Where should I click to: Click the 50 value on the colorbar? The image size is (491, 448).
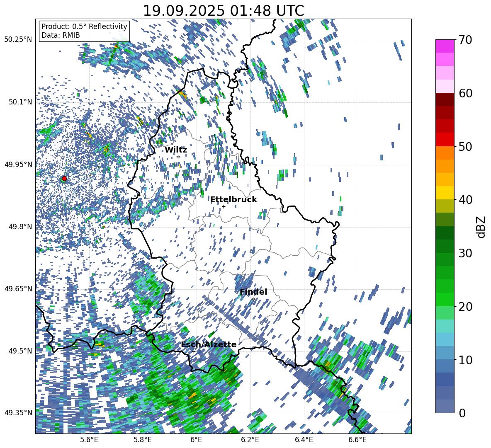(465, 146)
